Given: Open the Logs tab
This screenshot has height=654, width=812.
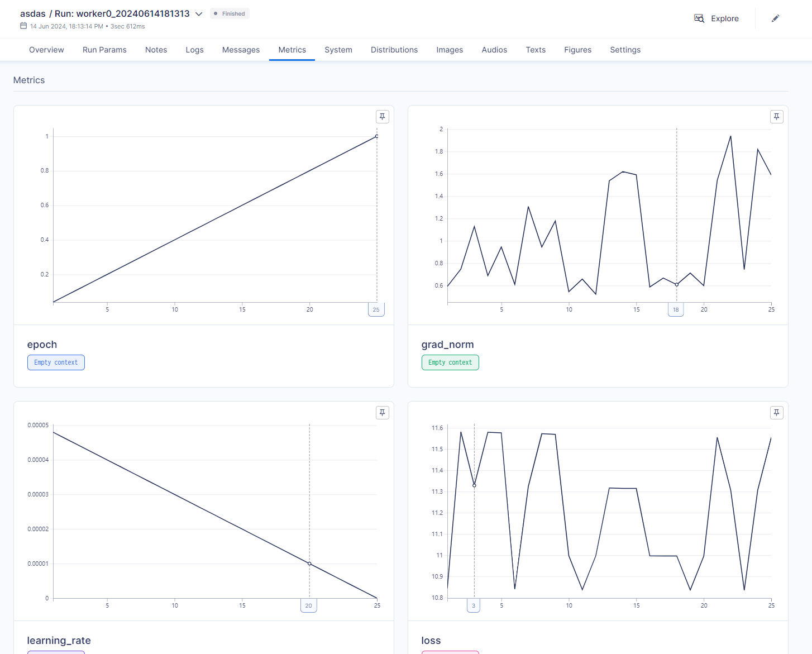Looking at the screenshot, I should pos(194,50).
